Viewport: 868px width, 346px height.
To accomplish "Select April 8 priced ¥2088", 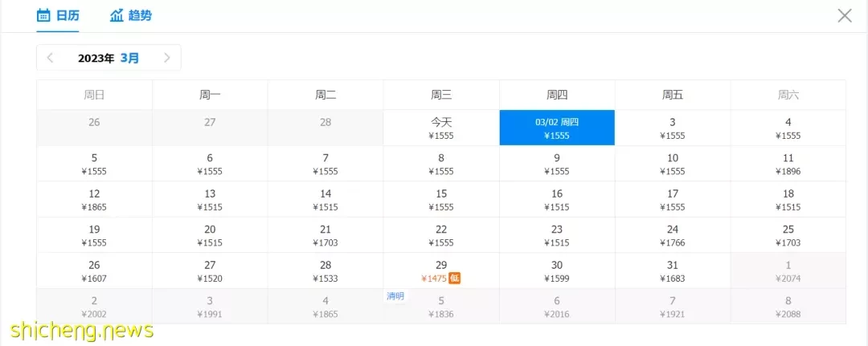I will point(788,306).
